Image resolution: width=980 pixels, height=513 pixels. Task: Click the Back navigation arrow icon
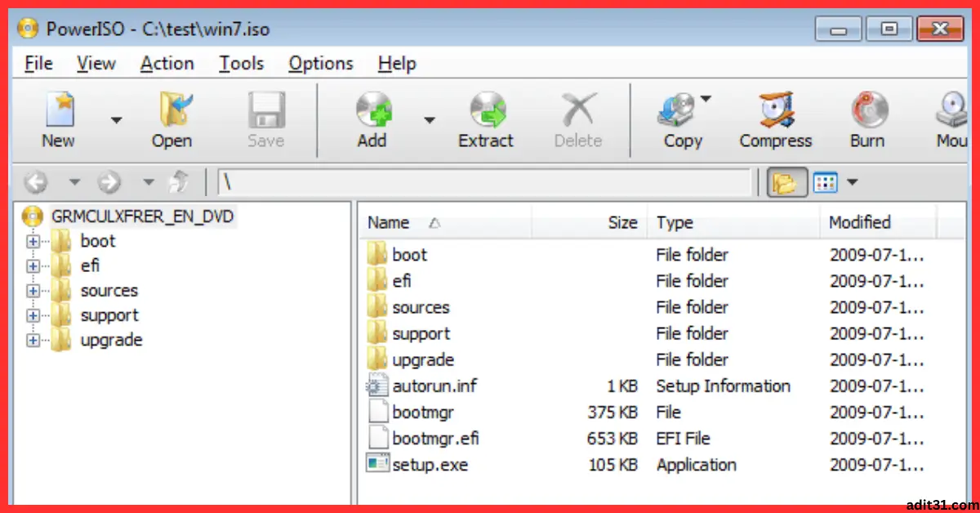(37, 182)
